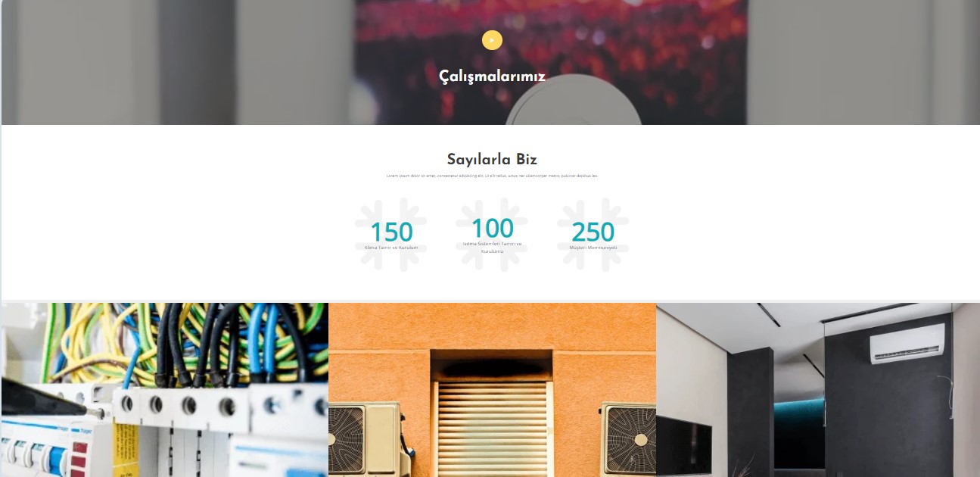Click the white wall-mounted AC unit in photo

[907, 343]
